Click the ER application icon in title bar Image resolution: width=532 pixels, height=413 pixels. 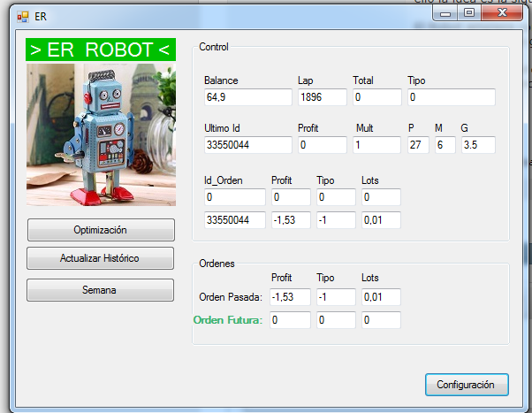(23, 17)
